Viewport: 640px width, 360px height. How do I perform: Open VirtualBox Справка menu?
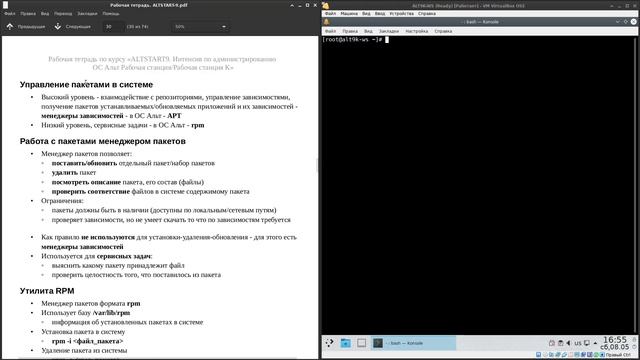click(x=427, y=13)
